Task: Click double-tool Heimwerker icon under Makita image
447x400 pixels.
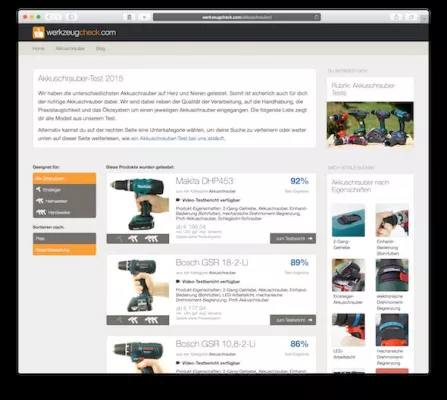Action: coord(133,239)
